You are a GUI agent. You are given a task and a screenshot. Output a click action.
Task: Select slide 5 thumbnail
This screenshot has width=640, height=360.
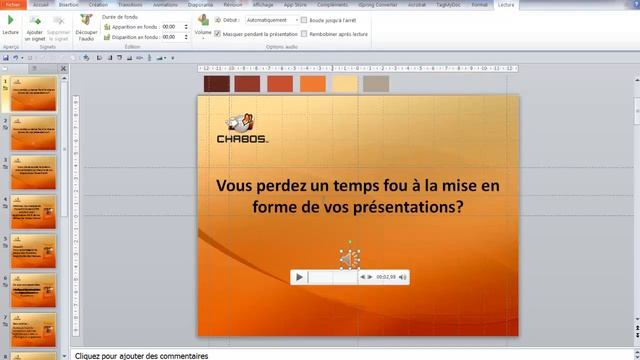pos(33,251)
